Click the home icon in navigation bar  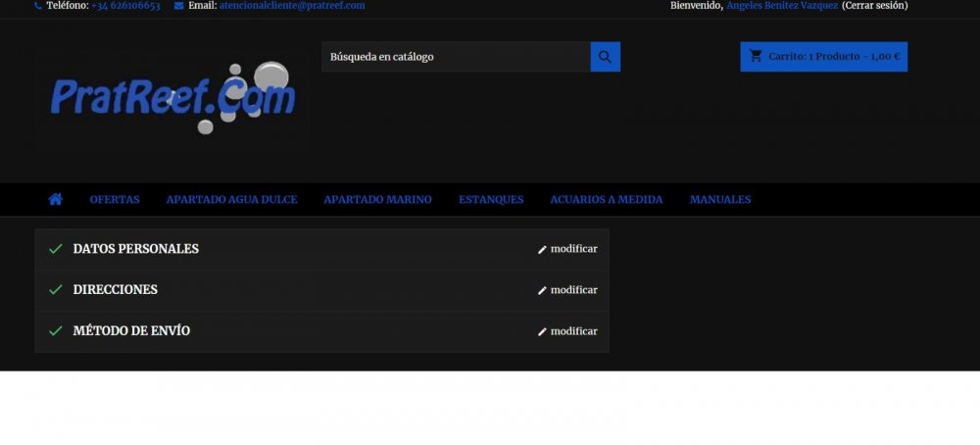pyautogui.click(x=56, y=199)
